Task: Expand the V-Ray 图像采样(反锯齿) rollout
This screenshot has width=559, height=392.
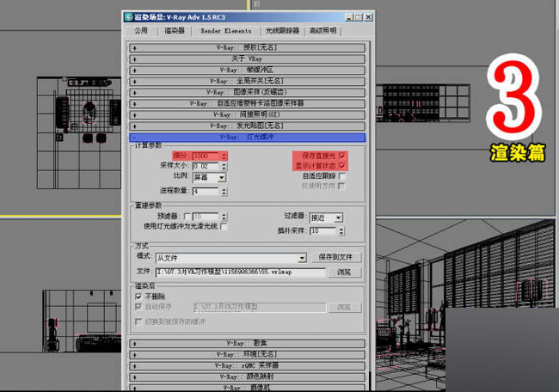Action: 247,92
